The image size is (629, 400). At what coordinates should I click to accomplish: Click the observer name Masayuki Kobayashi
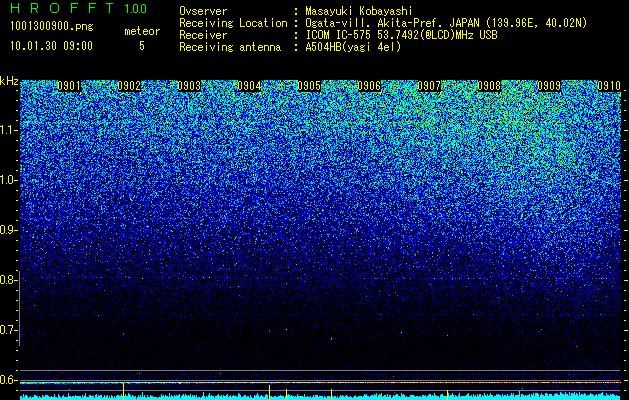[358, 11]
